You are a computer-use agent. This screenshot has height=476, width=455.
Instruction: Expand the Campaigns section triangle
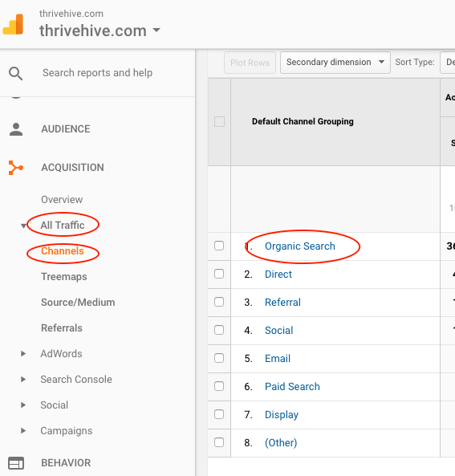coord(23,431)
